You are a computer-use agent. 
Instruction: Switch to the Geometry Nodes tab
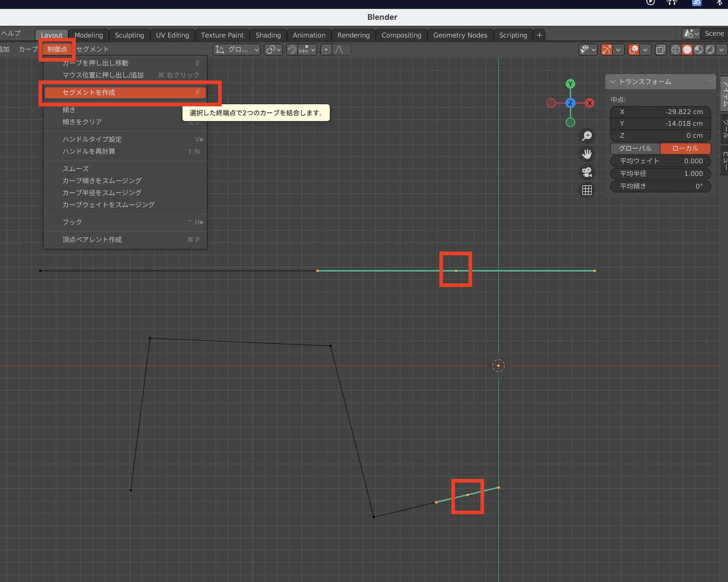pyautogui.click(x=460, y=35)
